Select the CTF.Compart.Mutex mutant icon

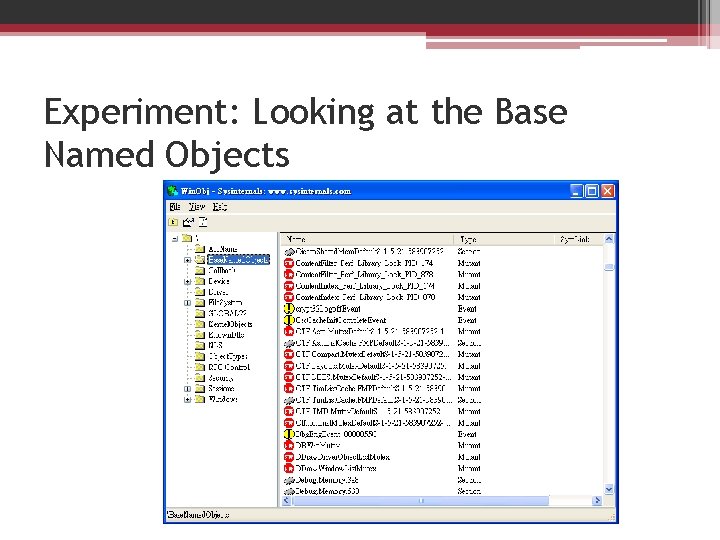[289, 354]
